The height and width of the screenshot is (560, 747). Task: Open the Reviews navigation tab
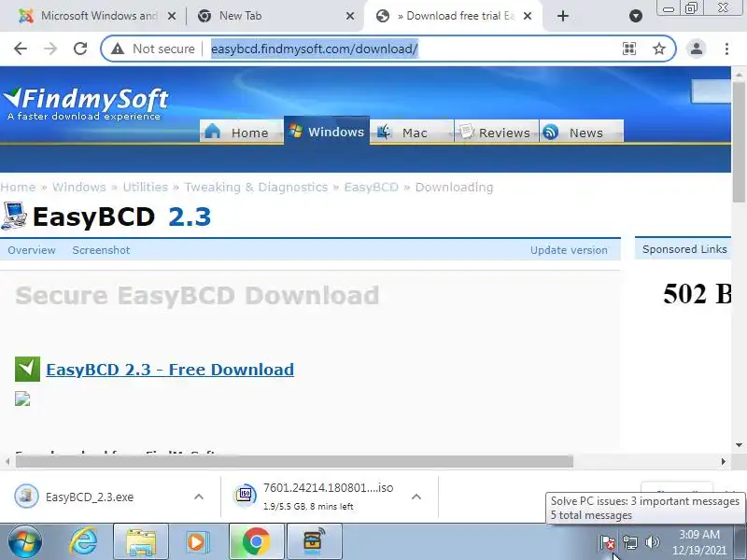pyautogui.click(x=497, y=132)
